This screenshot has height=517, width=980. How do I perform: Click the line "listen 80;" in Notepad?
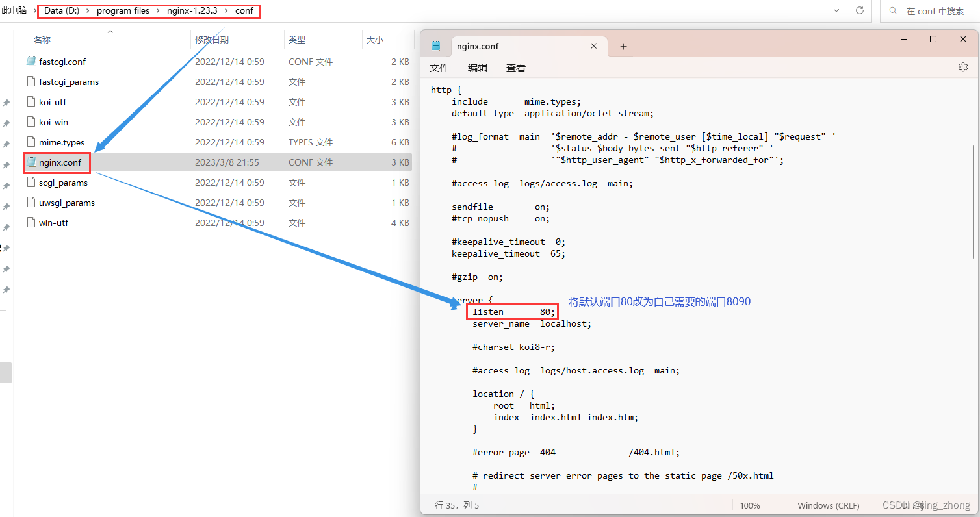point(514,312)
